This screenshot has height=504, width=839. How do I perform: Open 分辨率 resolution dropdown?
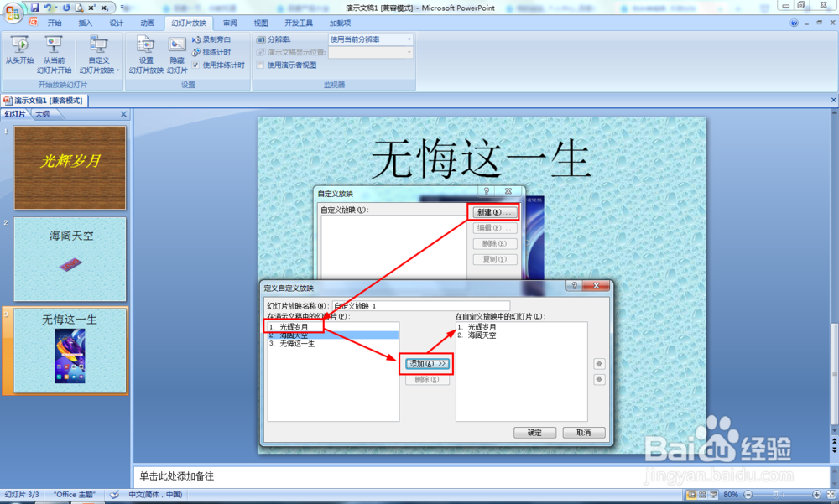point(409,39)
